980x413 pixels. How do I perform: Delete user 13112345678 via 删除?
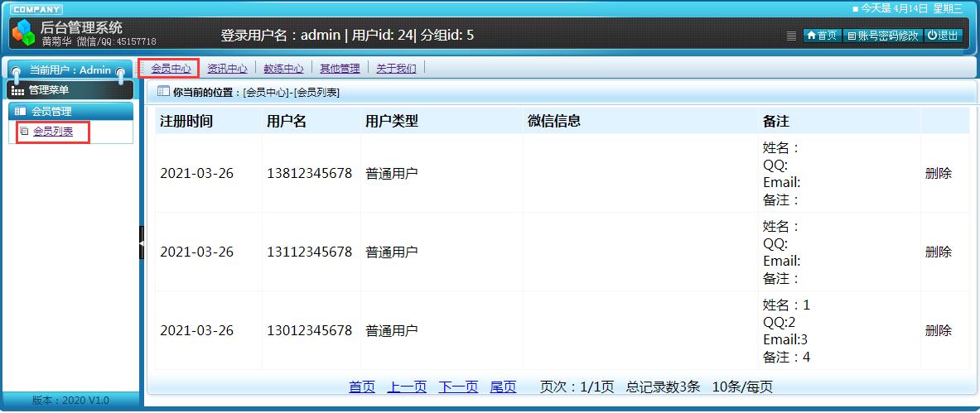[x=938, y=252]
